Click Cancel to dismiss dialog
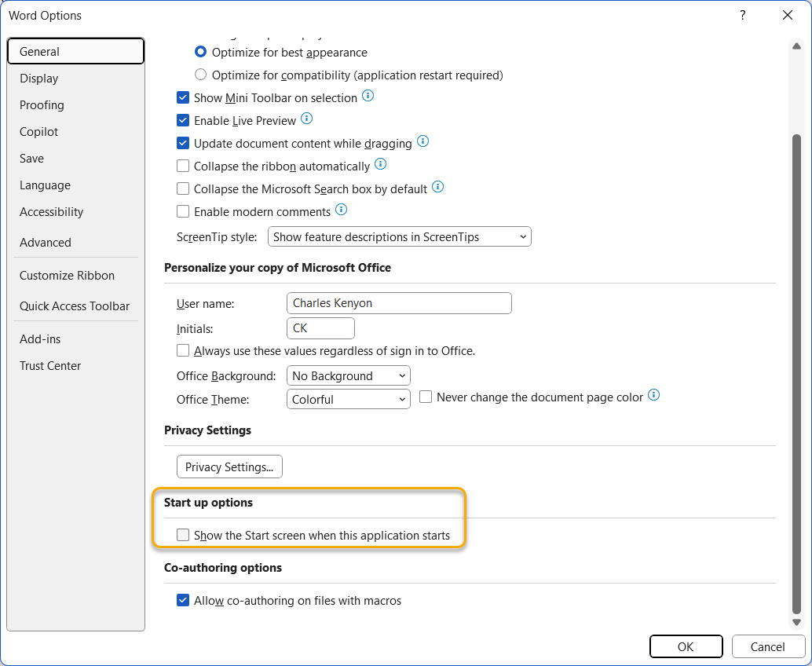Screen dimensions: 812x666 [767, 646]
